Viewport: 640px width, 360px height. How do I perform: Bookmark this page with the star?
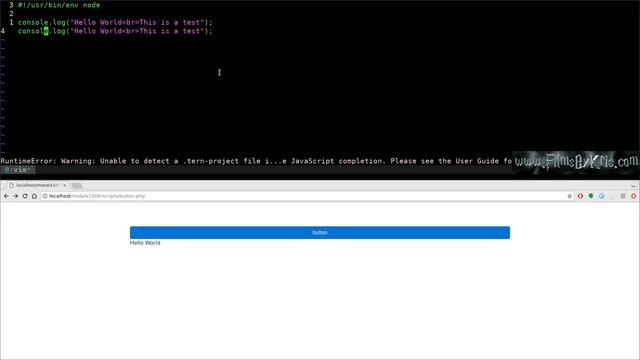pyautogui.click(x=569, y=196)
